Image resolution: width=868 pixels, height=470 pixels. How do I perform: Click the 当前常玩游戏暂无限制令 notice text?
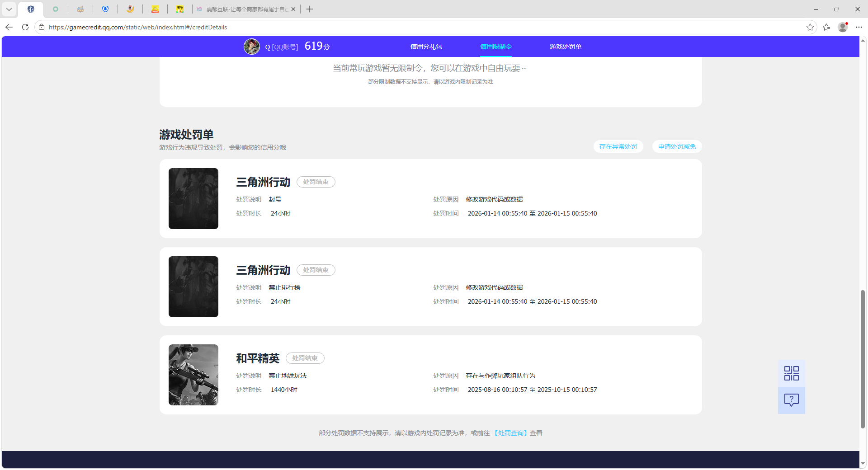point(430,68)
